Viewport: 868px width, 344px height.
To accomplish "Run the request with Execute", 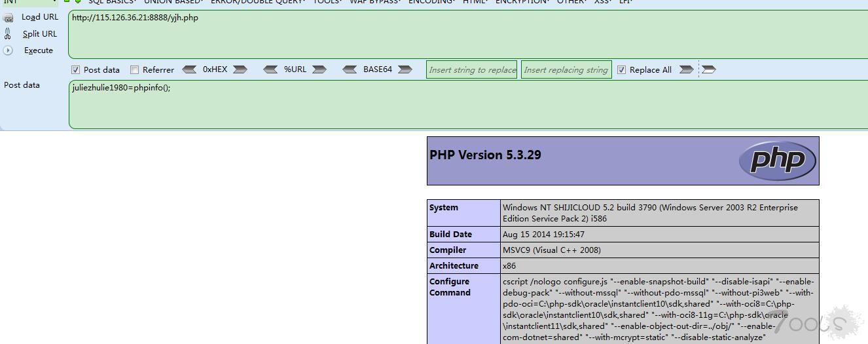I will pos(39,50).
